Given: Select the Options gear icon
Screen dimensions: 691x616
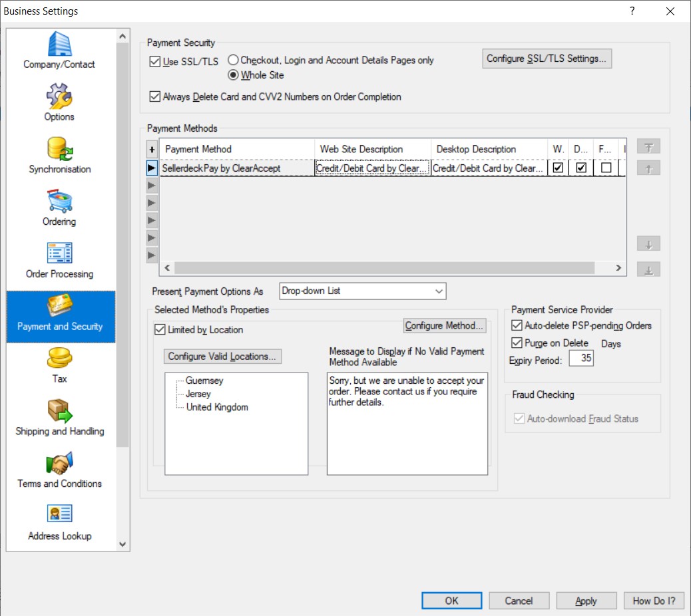Looking at the screenshot, I should tap(59, 97).
